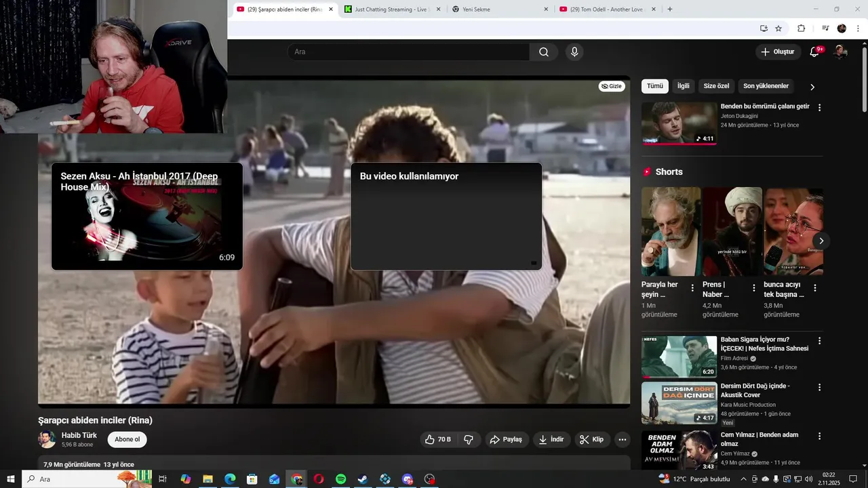This screenshot has width=868, height=488.
Task: Open taskbar weather 12°C Parçalı bulutlu
Action: (x=694, y=479)
